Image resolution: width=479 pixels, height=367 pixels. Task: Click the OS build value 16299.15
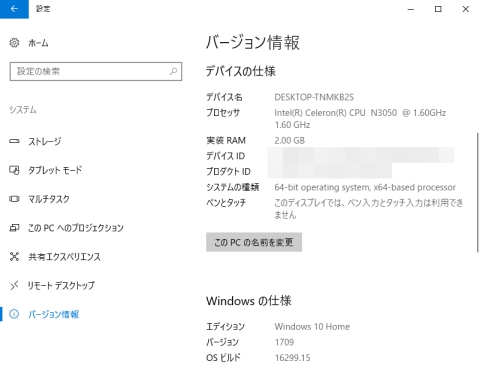click(x=292, y=358)
